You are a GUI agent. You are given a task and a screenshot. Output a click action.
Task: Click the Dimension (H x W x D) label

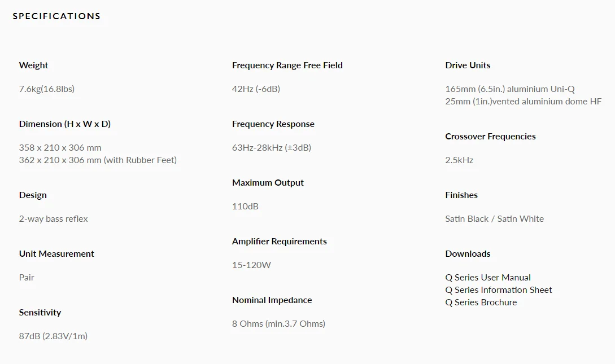(x=65, y=124)
